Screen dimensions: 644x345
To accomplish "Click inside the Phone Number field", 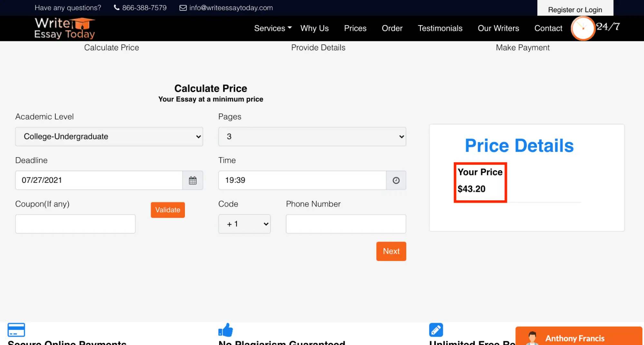I will [345, 224].
